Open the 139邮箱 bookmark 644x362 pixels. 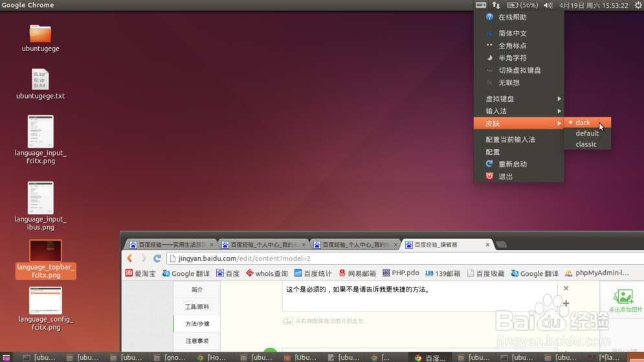tap(443, 273)
